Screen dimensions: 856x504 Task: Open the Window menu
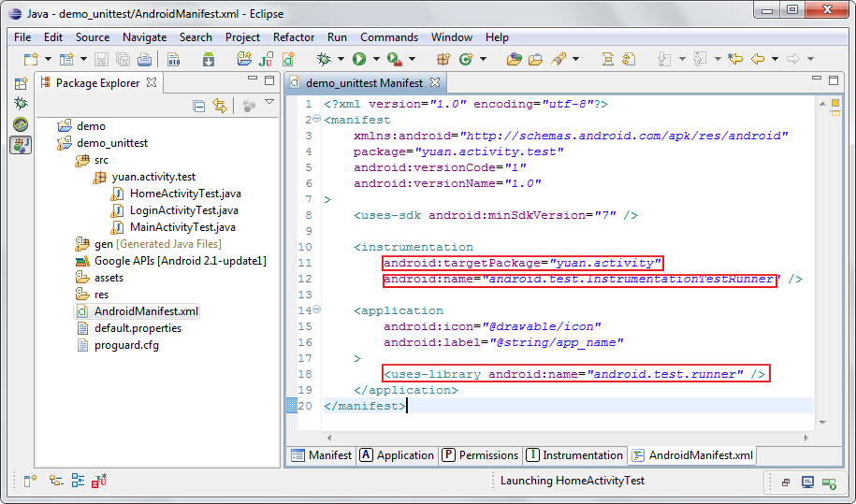click(452, 37)
